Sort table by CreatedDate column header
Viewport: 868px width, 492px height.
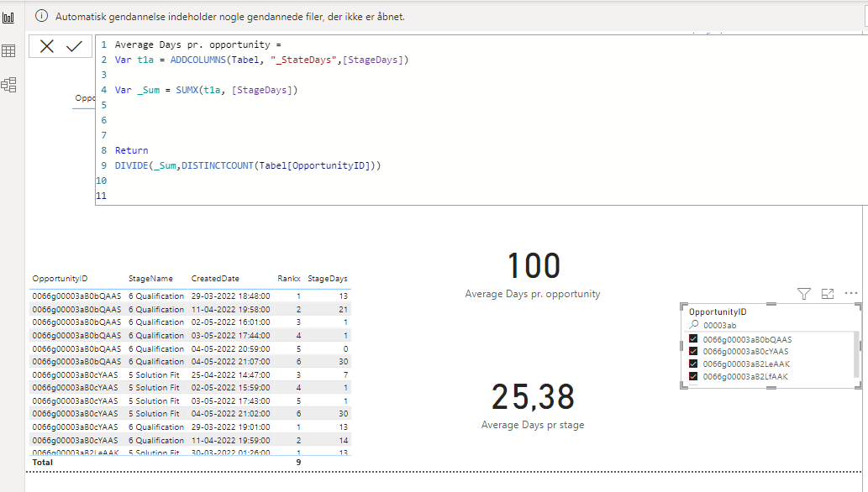(215, 279)
